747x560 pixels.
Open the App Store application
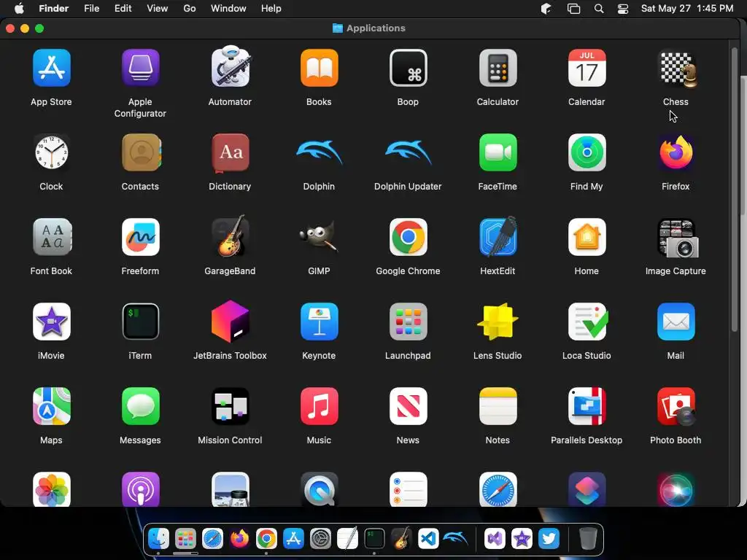52,68
